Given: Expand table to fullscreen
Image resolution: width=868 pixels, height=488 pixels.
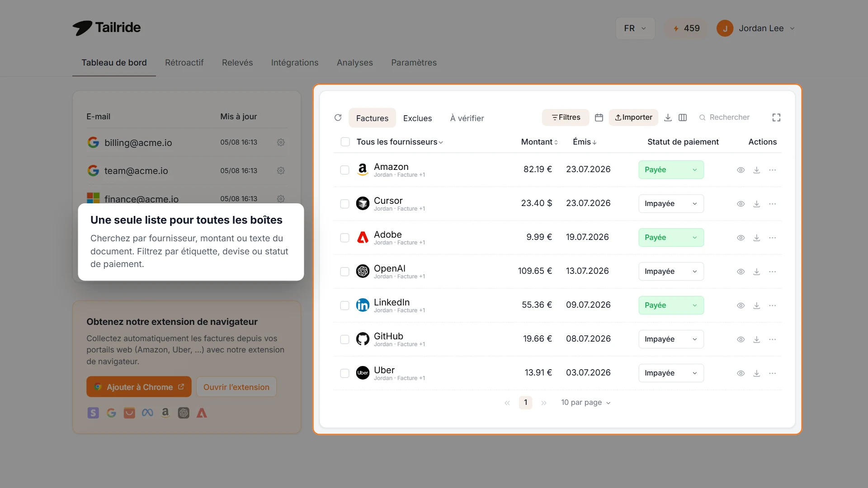Looking at the screenshot, I should (x=776, y=117).
